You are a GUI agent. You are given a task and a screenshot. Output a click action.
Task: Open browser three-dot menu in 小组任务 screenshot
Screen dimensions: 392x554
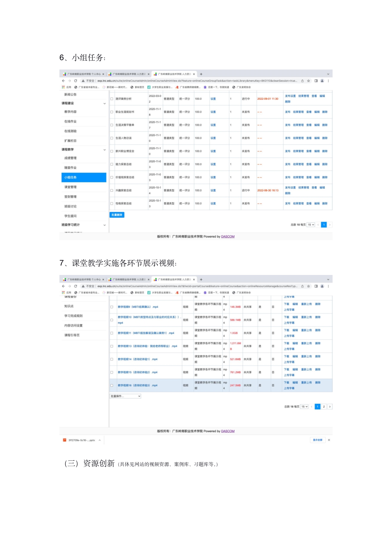(x=328, y=81)
